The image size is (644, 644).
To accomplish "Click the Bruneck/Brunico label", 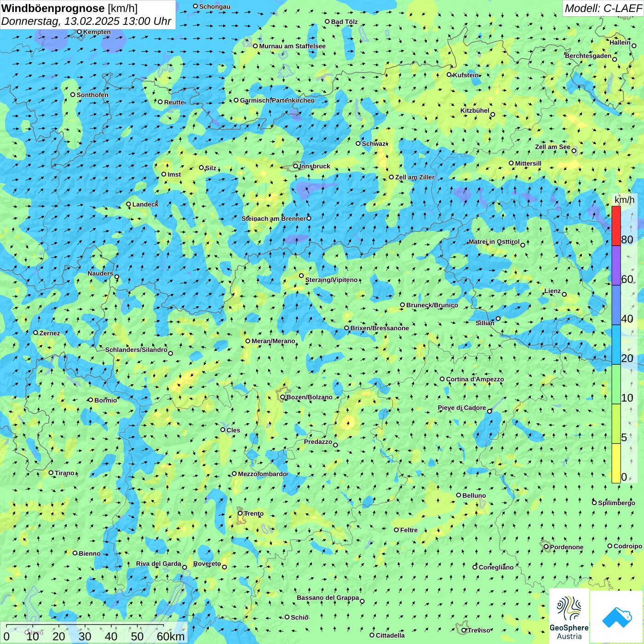I will [x=432, y=305].
